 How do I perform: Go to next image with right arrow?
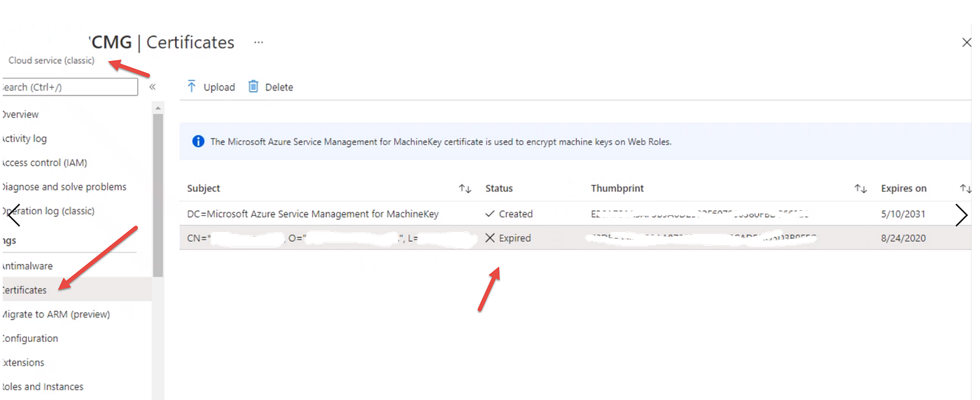click(962, 216)
